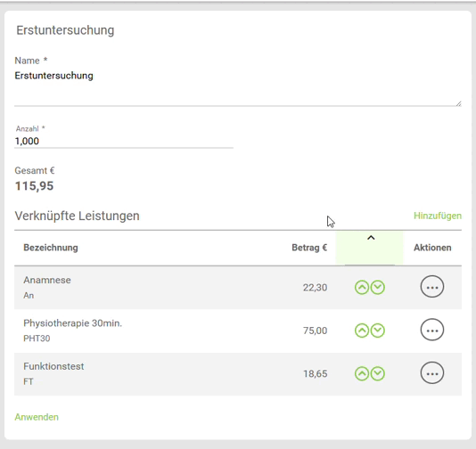Viewport: 476px width, 449px height.
Task: Open actions menu for Funktionstest
Action: coord(432,373)
